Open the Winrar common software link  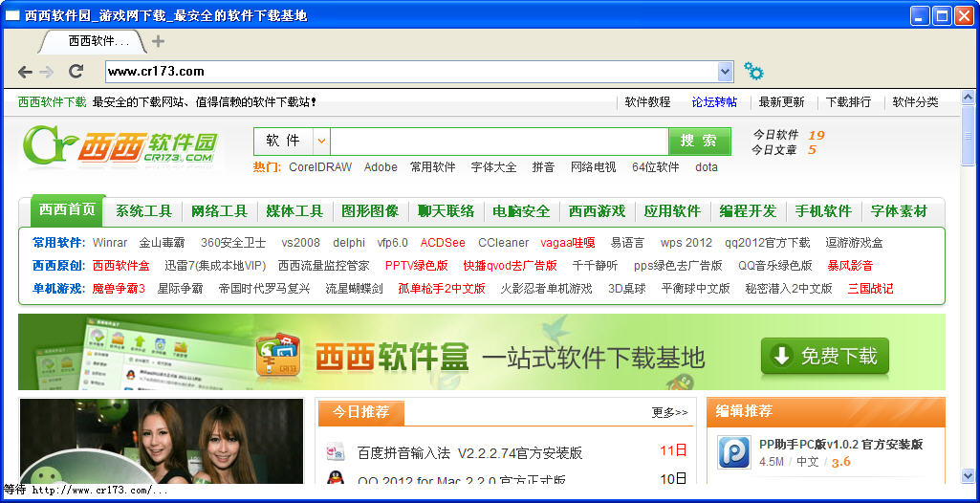click(x=109, y=243)
